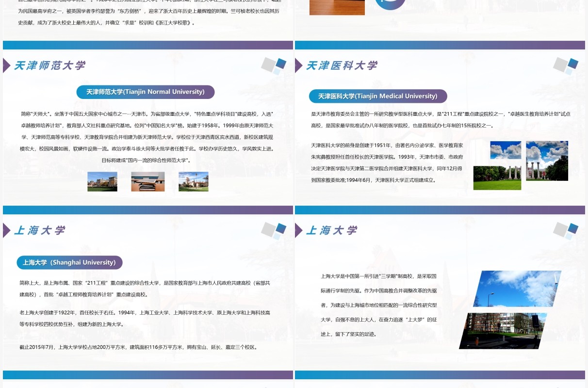
Task: Open the first campus building photo under Tianjin Normal text
Action: [102, 181]
